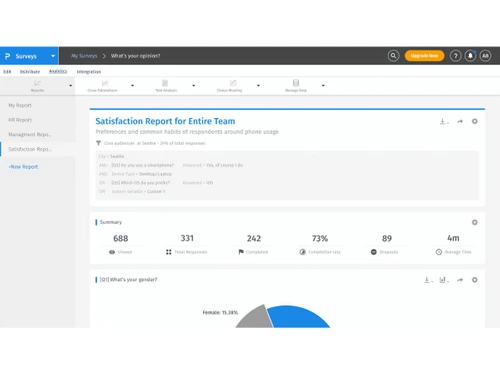500x375 pixels.
Task: Switch to the Integration tab
Action: (x=89, y=72)
